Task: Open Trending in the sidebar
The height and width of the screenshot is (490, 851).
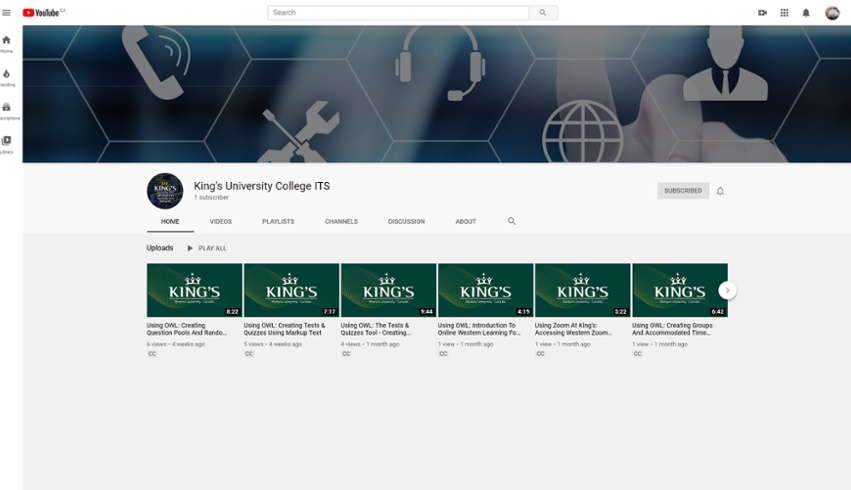Action: (x=7, y=78)
